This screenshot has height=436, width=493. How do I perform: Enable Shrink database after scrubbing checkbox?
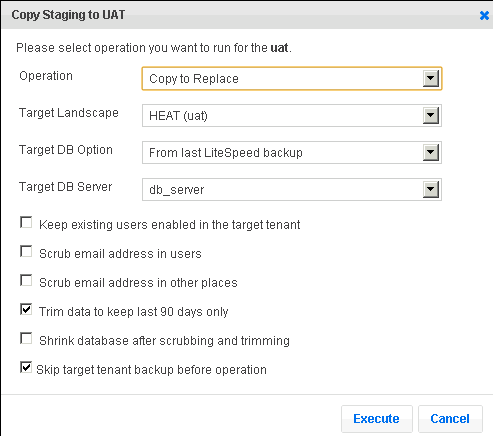point(26,338)
